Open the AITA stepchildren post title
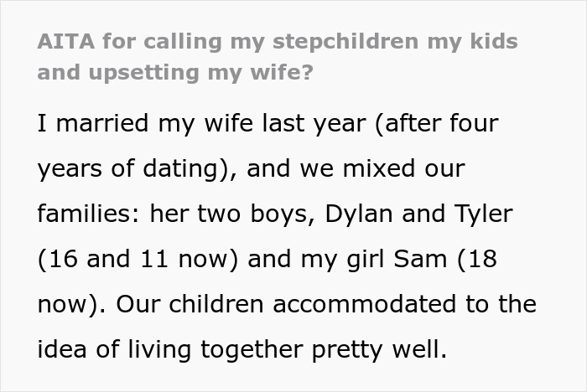The width and height of the screenshot is (587, 392). (278, 56)
